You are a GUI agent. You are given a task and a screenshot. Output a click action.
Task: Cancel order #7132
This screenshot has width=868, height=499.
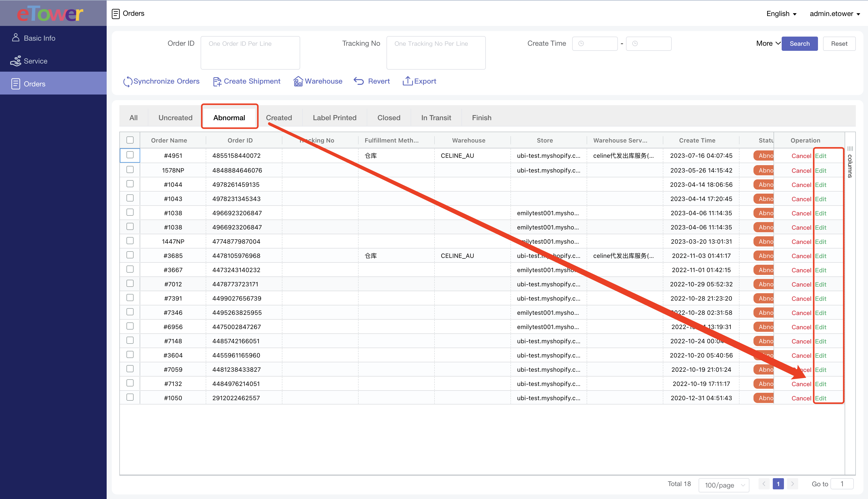tap(801, 384)
